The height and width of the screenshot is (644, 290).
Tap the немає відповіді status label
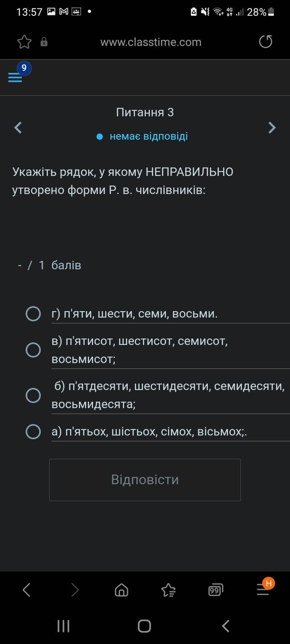149,136
